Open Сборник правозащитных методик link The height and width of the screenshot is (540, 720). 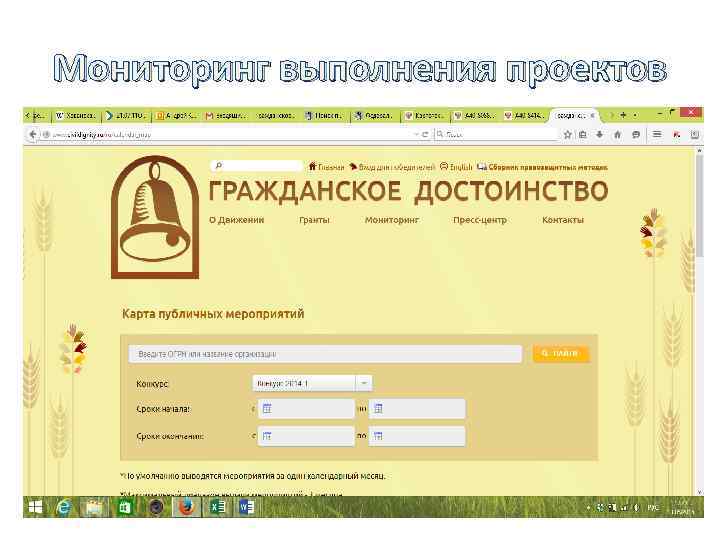[542, 167]
